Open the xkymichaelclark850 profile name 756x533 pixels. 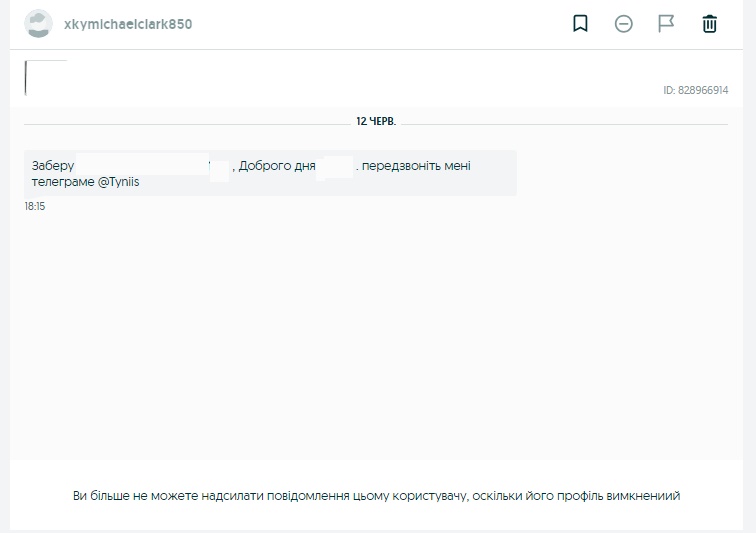point(128,24)
